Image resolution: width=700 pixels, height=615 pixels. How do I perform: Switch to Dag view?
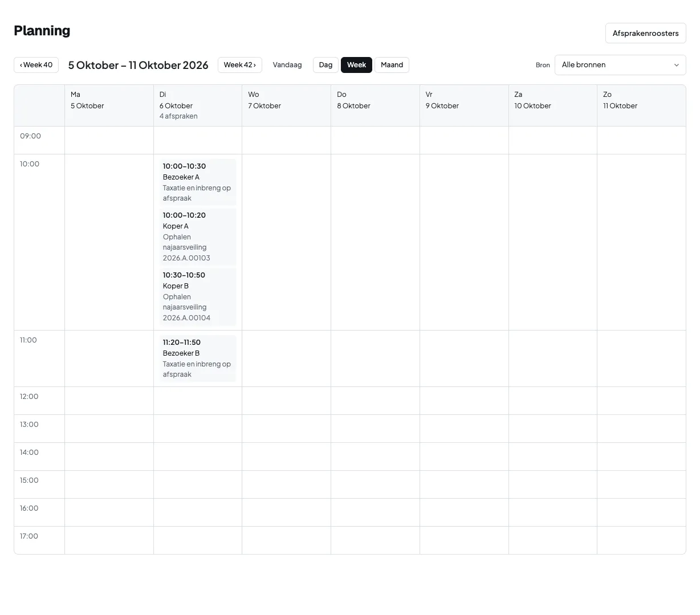tap(325, 65)
